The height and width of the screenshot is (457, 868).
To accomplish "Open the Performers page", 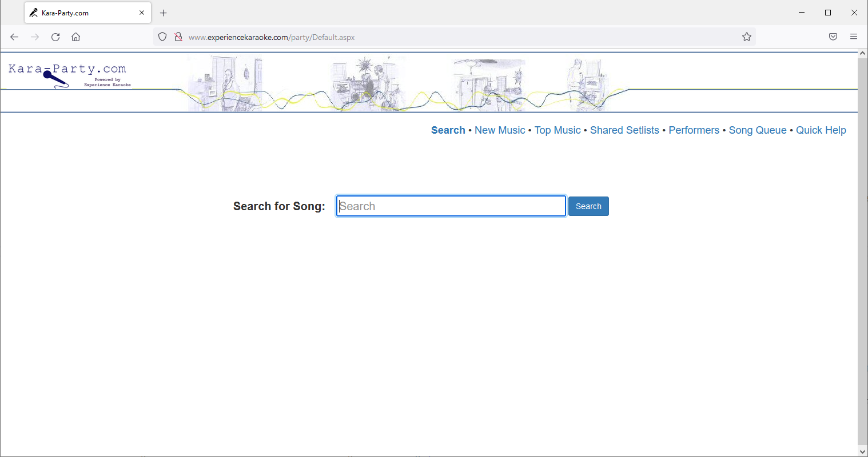I will tap(694, 130).
